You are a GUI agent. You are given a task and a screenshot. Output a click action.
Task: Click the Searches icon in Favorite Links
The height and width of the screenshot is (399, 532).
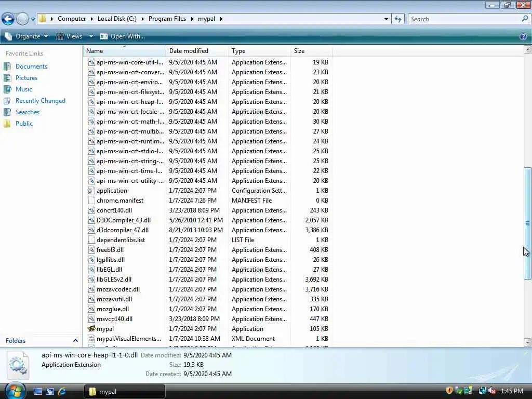(x=7, y=112)
